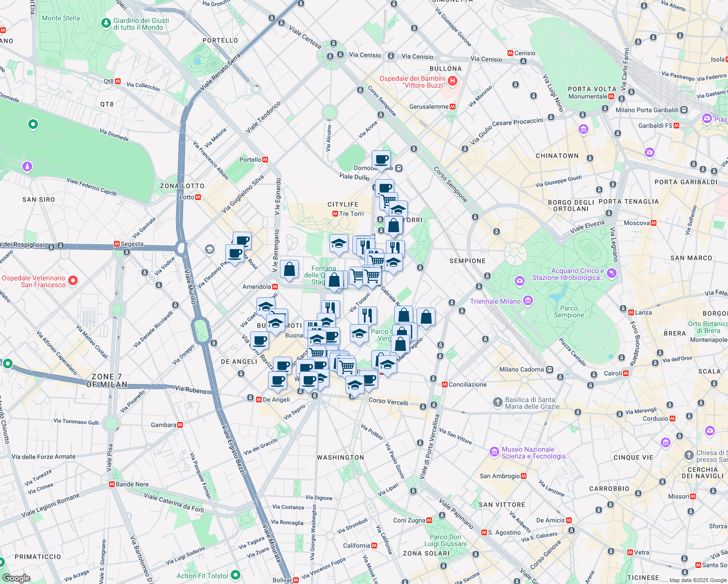Click the Giardino dei Giusti park icon
This screenshot has width=728, height=584.
(106, 23)
